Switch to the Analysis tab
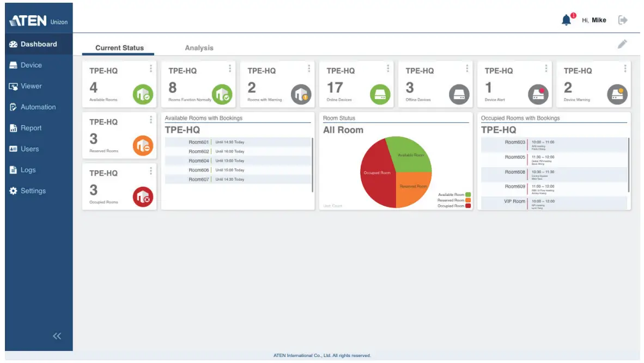 click(x=199, y=48)
